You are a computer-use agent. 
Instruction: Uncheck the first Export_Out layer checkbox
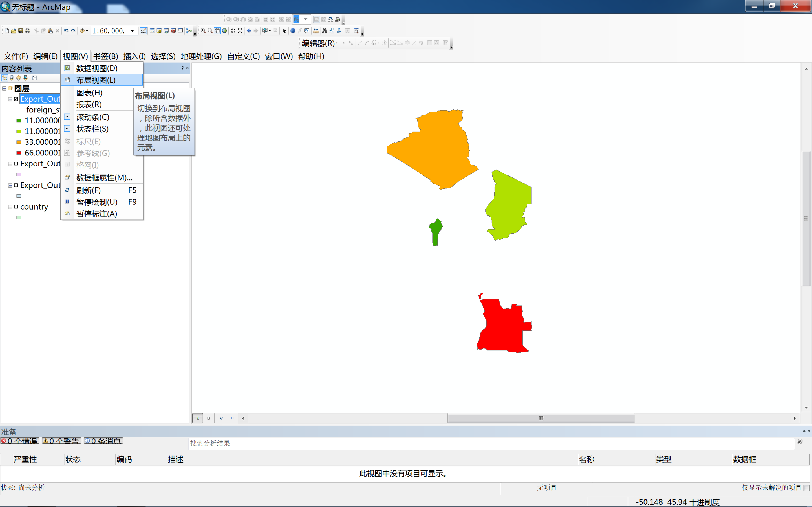[x=16, y=99]
